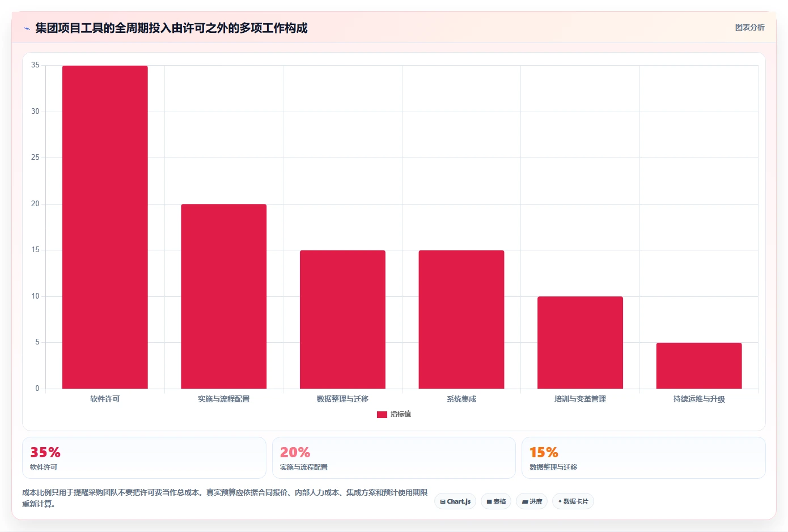
Task: Click the 培训与变革管理 bar
Action: tap(580, 343)
